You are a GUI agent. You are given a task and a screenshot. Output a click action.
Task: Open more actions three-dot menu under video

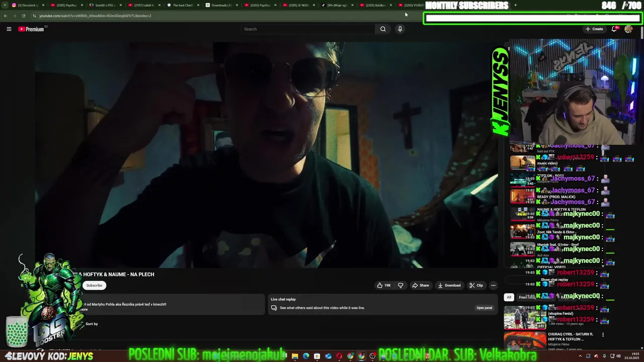[x=493, y=286]
